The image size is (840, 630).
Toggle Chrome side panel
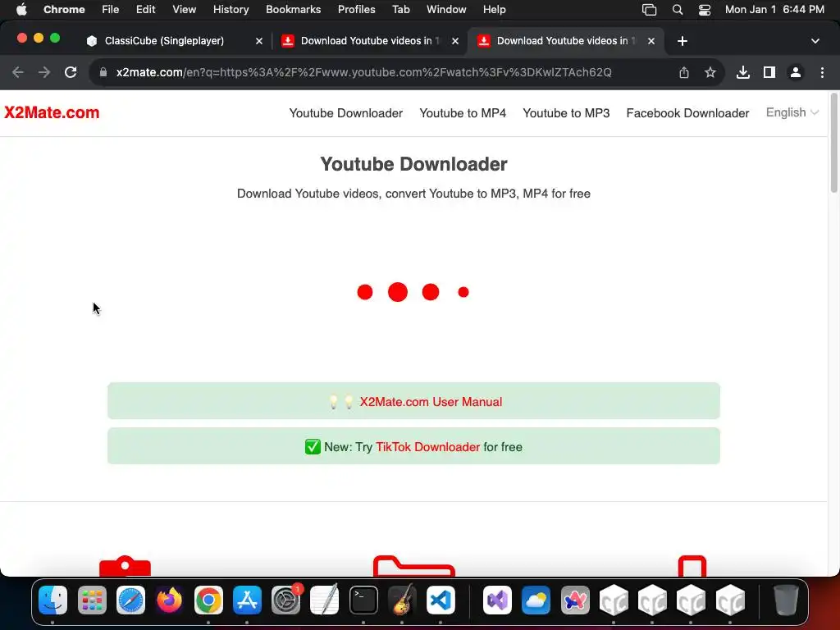pyautogui.click(x=769, y=72)
